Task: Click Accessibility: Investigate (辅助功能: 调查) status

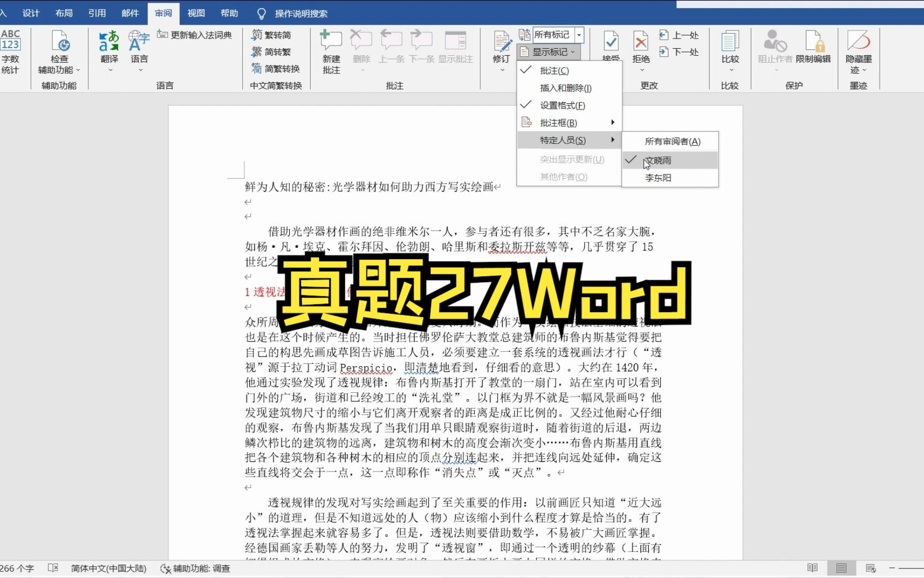Action: pyautogui.click(x=196, y=568)
